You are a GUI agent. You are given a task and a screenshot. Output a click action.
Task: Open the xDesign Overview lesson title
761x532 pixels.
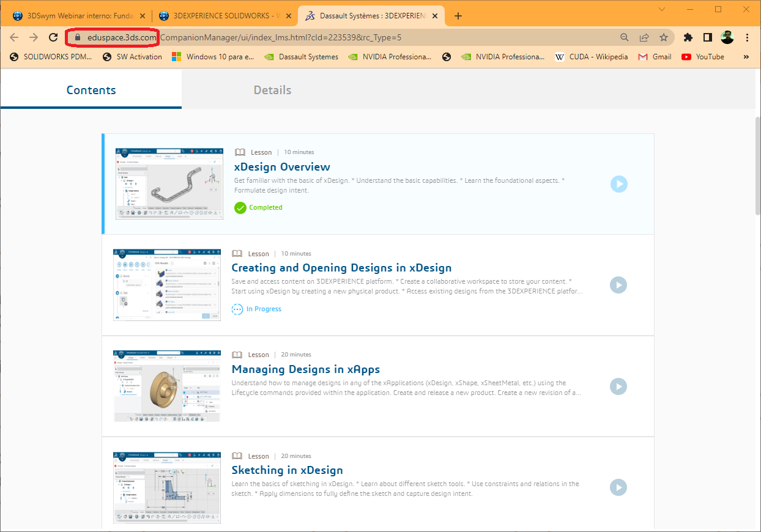coord(282,167)
